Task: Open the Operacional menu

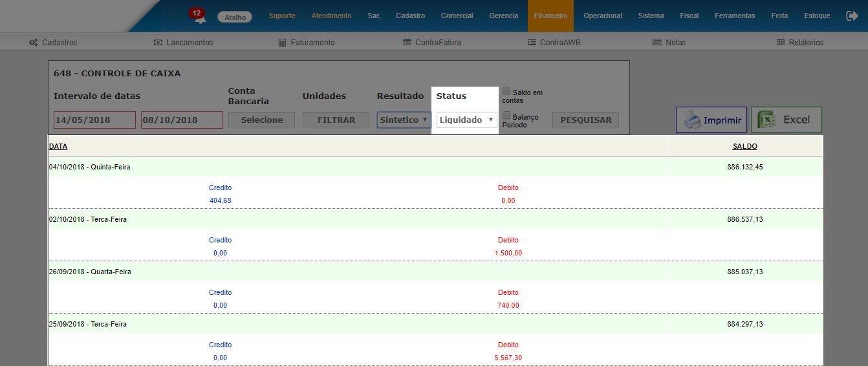Action: [603, 16]
